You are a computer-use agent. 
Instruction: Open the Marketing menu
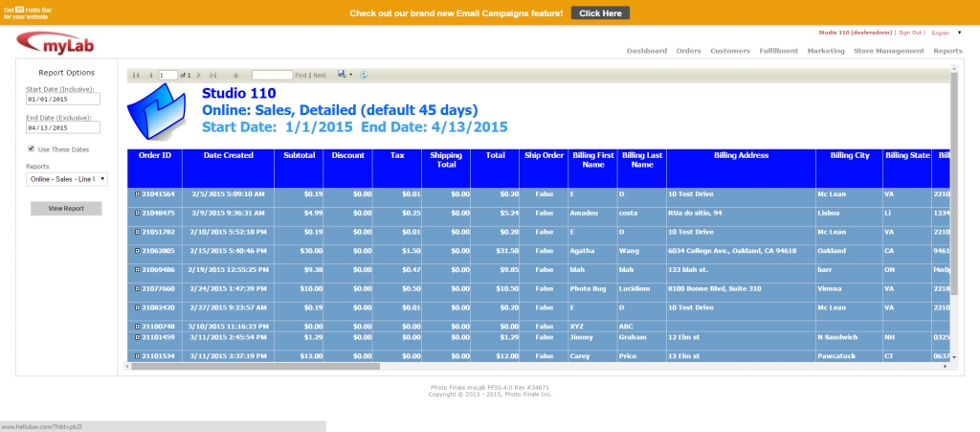click(826, 52)
